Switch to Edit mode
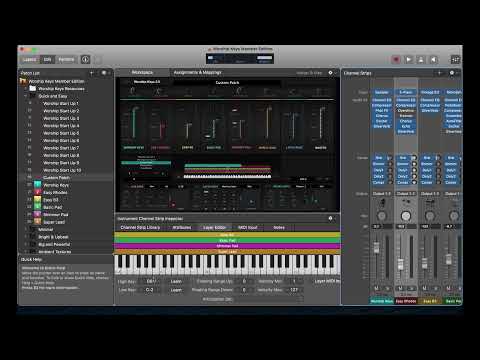The height and width of the screenshot is (360, 480). (48, 60)
